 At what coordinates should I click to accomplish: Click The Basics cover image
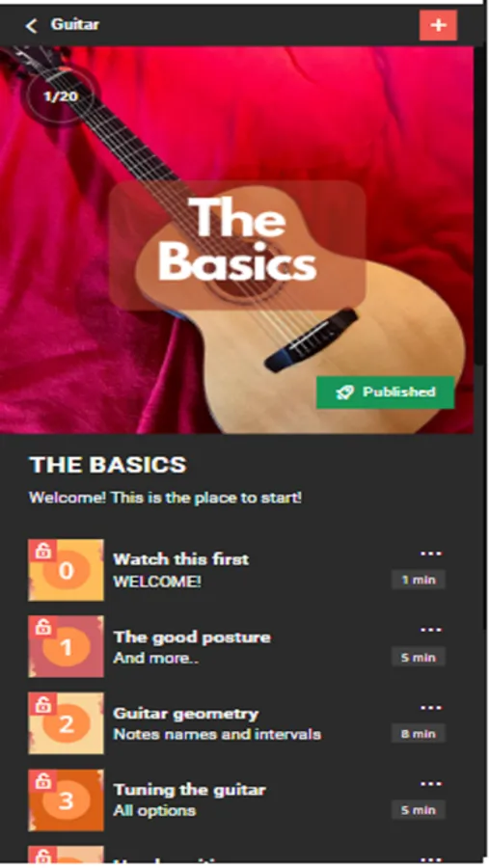pos(237,240)
